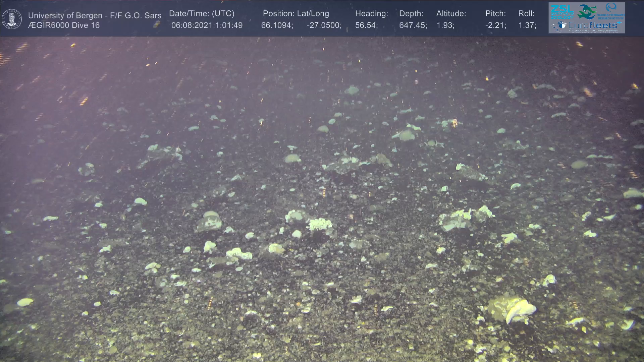Screen dimensions: 644x362
Task: Click the roll value 1.37
Action: pos(527,25)
